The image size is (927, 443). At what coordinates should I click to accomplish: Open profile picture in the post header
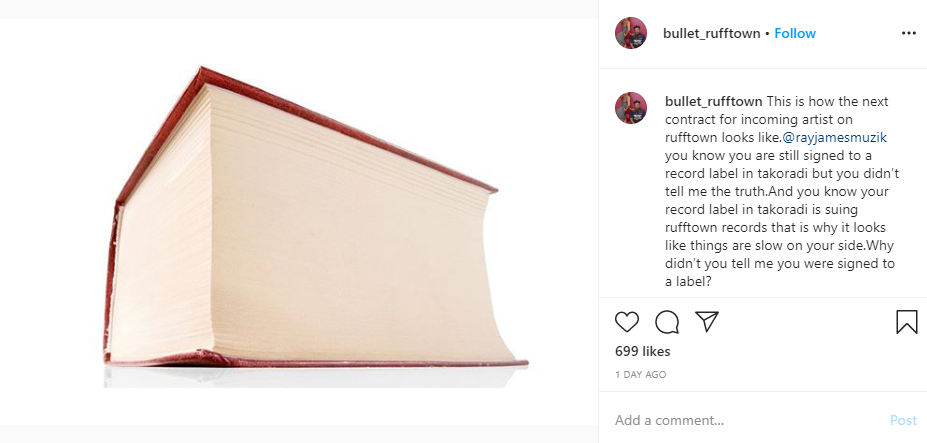631,33
